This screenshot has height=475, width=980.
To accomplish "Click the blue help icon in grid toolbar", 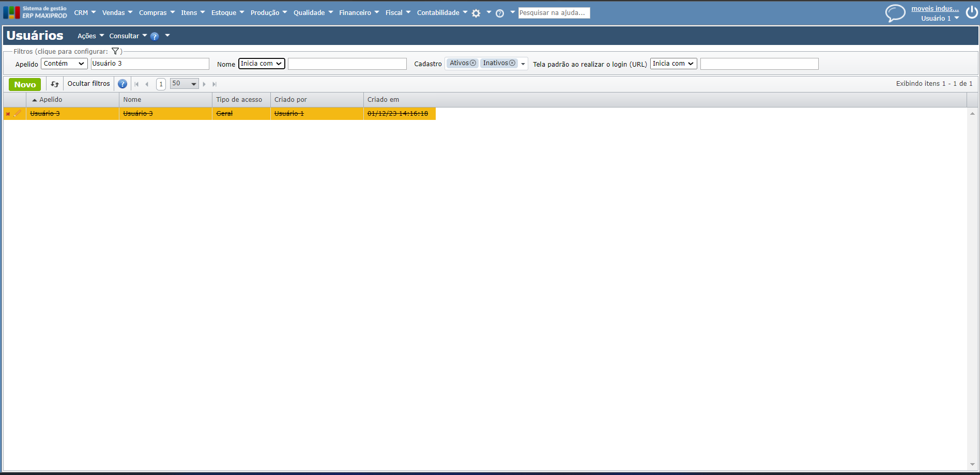I will 122,84.
